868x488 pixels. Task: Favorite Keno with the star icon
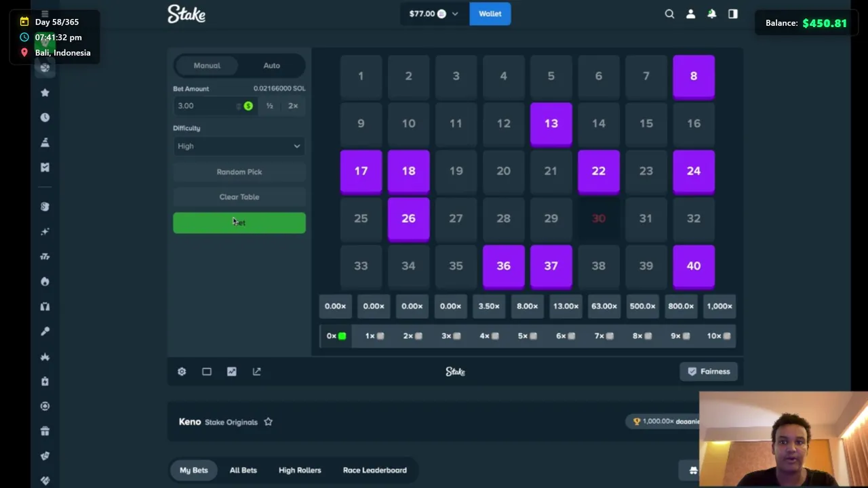coord(268,422)
